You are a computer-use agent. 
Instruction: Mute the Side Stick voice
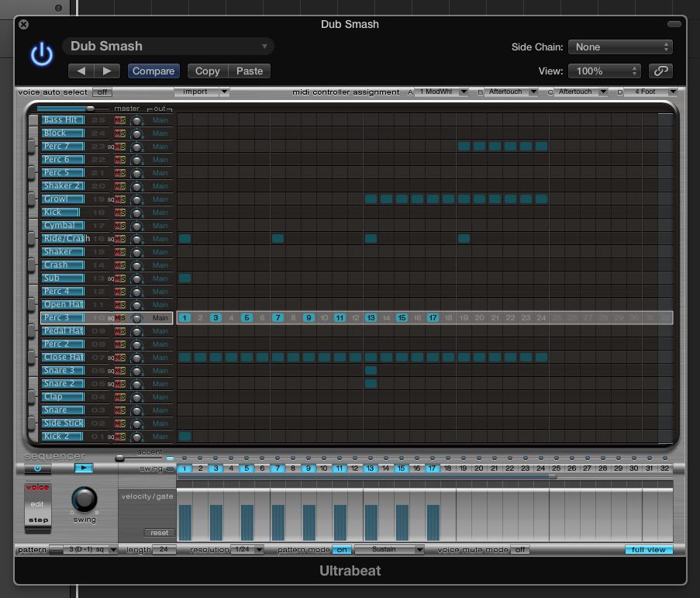[x=117, y=423]
